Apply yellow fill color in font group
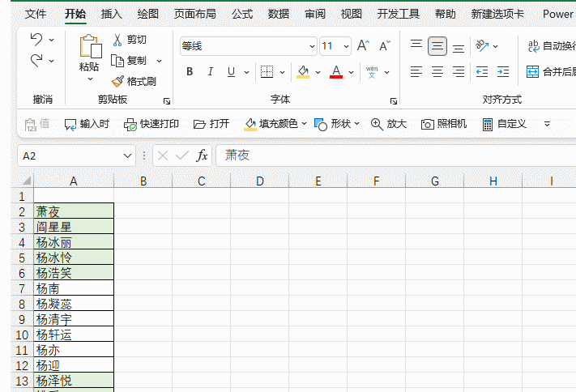 [x=303, y=71]
